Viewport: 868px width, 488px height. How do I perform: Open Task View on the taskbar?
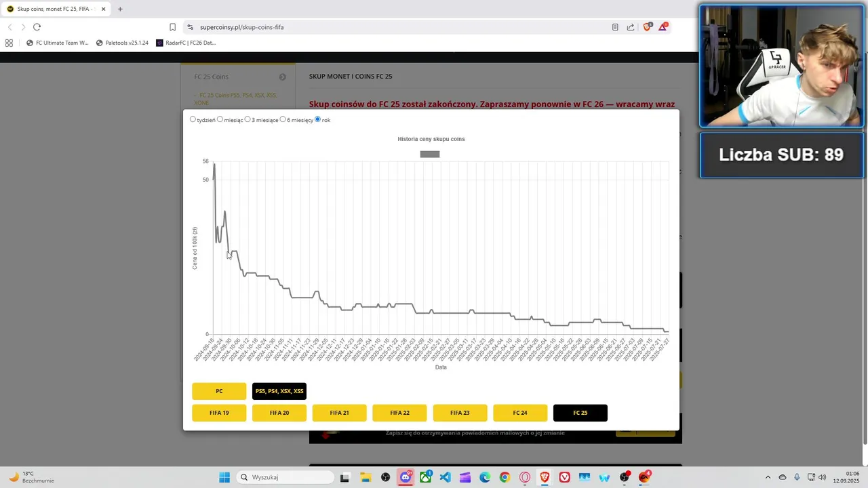click(x=344, y=477)
